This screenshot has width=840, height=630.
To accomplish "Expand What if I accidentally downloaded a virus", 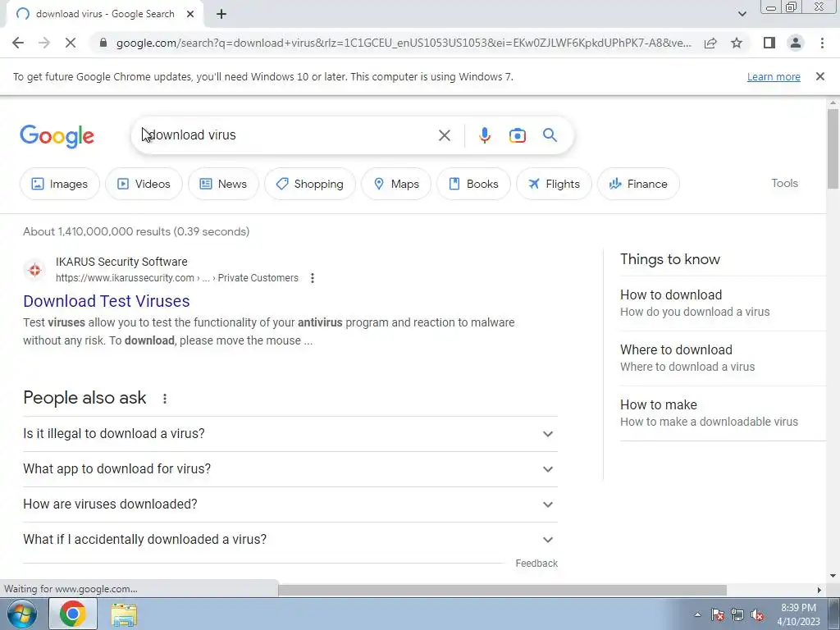I will click(290, 540).
